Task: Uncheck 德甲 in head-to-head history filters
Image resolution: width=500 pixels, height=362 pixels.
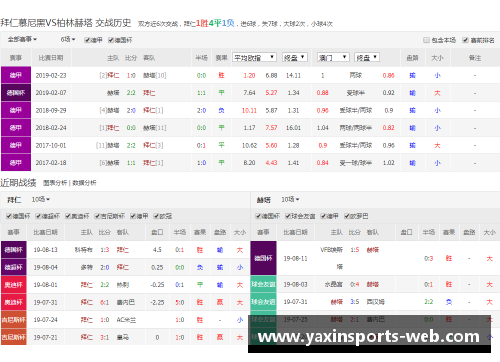Action: pos(87,40)
